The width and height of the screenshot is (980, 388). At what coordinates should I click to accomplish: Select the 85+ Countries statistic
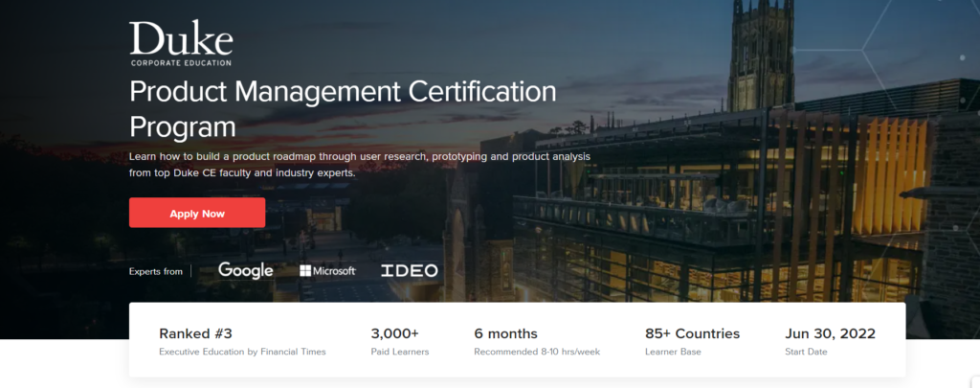click(693, 333)
